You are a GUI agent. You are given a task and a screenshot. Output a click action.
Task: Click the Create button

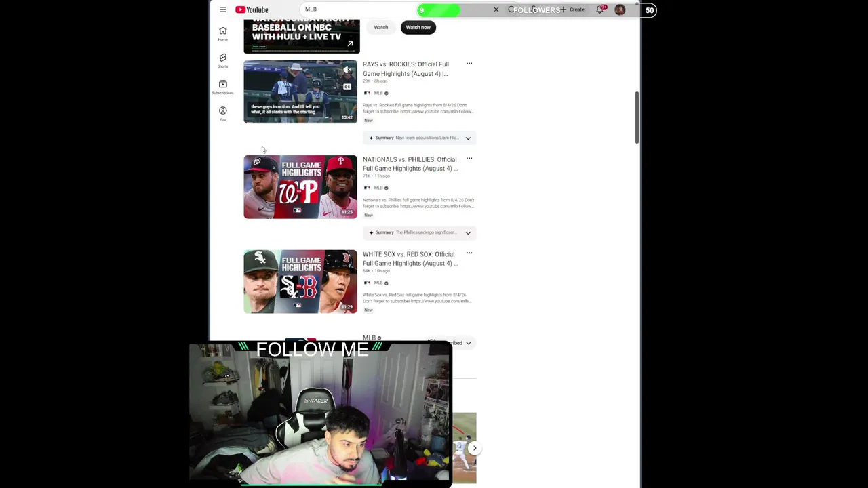[x=573, y=9]
